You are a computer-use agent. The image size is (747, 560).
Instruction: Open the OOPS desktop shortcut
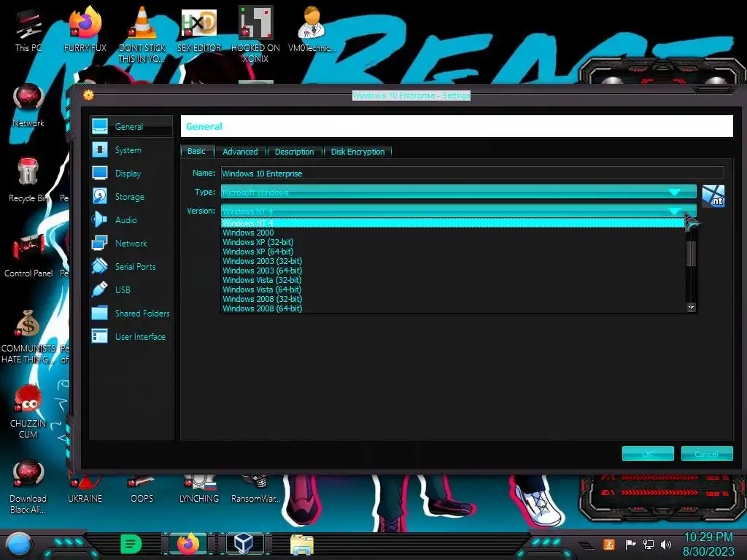coord(142,489)
